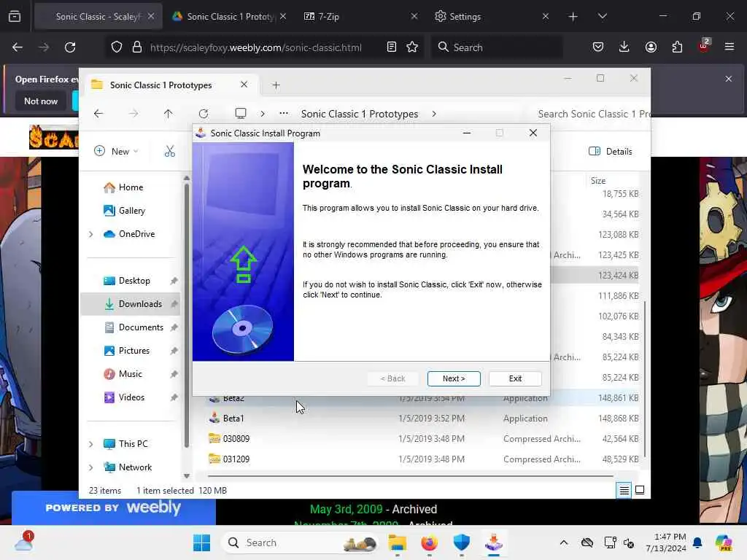Refresh File Explorer folder view
The height and width of the screenshot is (560, 747).
click(x=204, y=114)
